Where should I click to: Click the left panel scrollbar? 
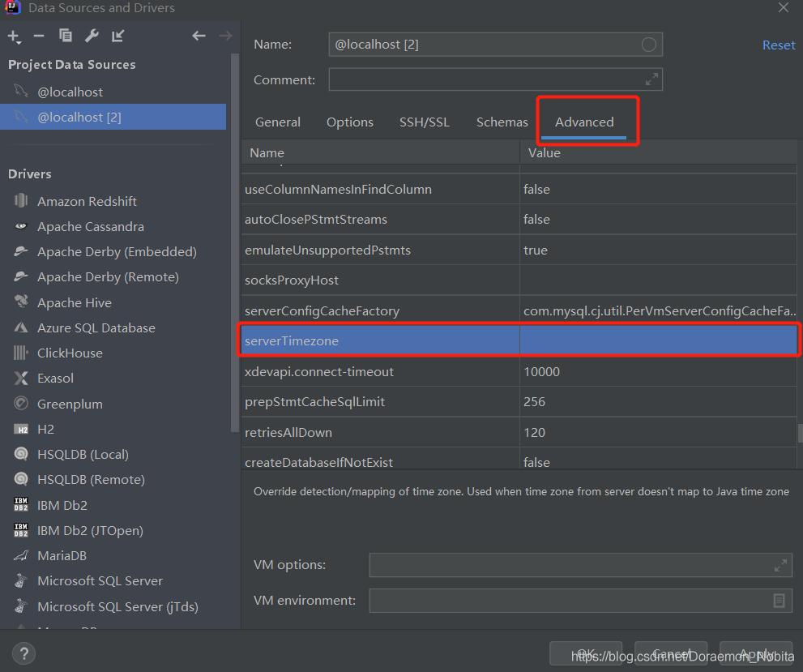click(235, 243)
